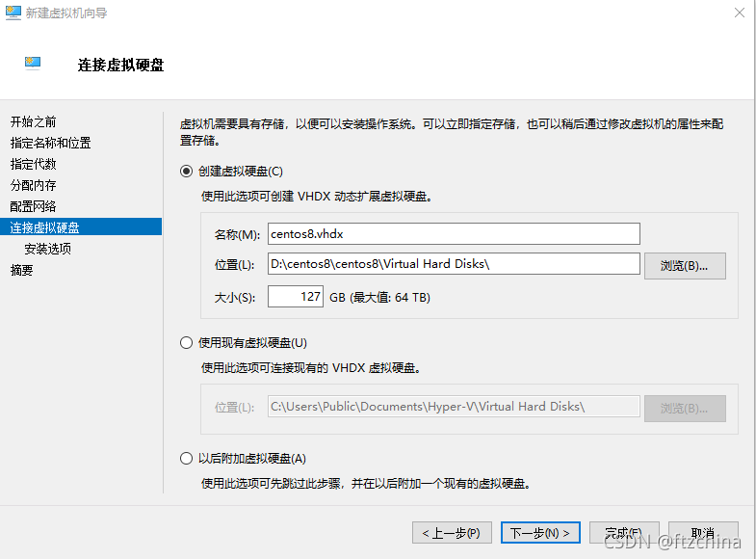Click the monitor icon beside 连接虚拟硬盘 heading
756x559 pixels.
(33, 64)
